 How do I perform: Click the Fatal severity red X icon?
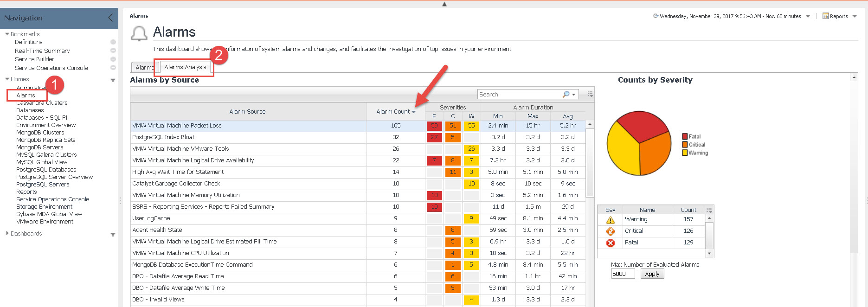click(x=610, y=243)
